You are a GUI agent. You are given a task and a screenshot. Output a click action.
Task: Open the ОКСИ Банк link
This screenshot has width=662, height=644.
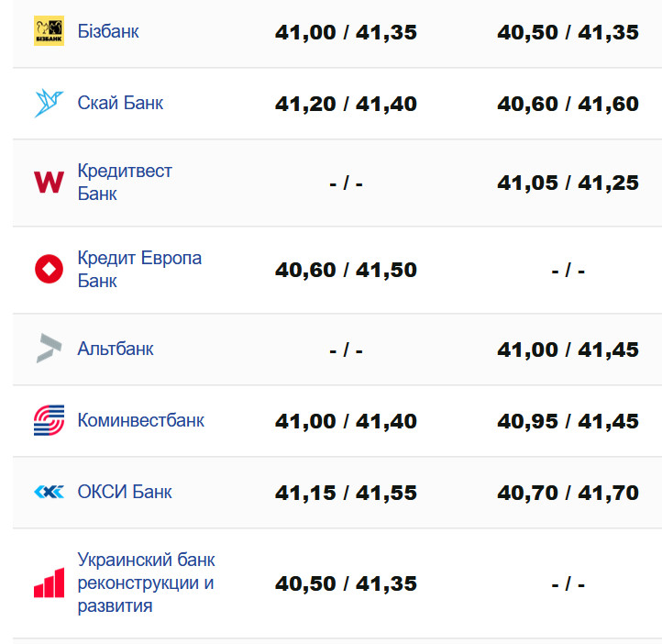pyautogui.click(x=125, y=492)
